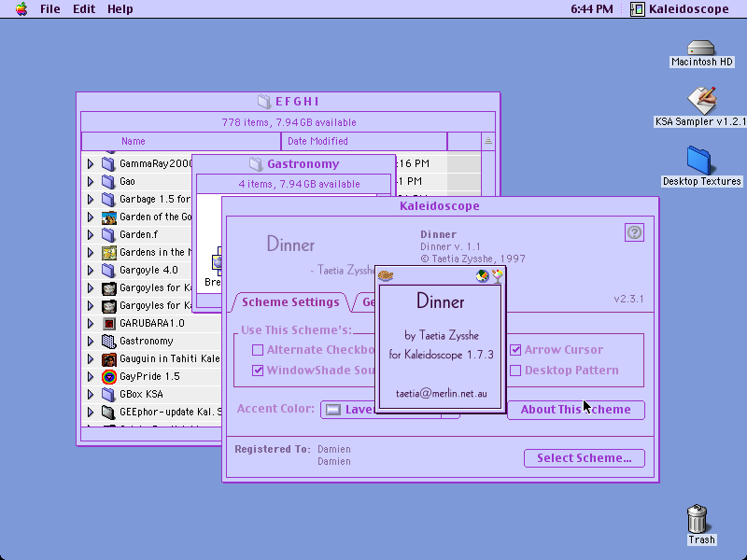Click the 'Dinner v. 1.1' version text

[x=450, y=246]
